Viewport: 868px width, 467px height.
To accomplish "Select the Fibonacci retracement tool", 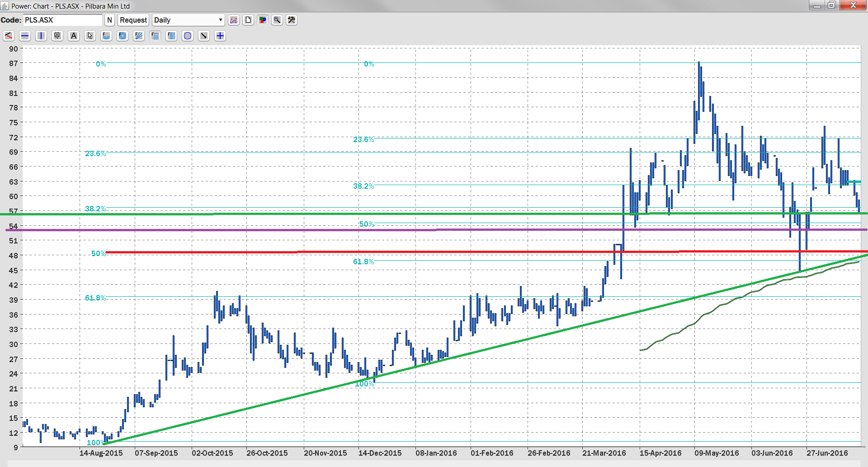I will pos(155,36).
